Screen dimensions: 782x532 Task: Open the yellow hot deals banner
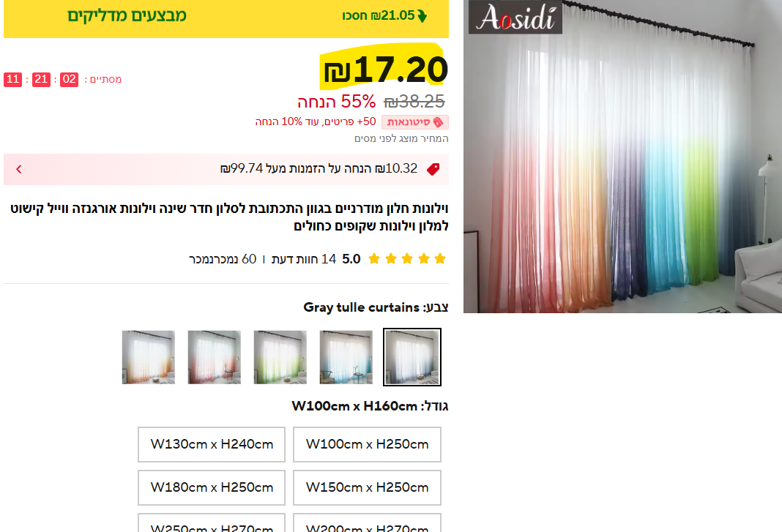226,18
